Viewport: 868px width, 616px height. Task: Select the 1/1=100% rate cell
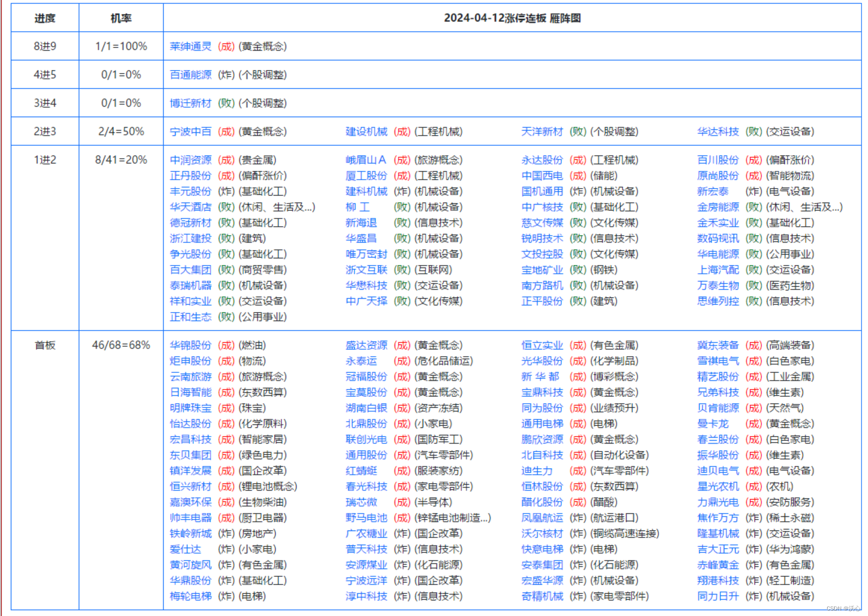pos(121,46)
